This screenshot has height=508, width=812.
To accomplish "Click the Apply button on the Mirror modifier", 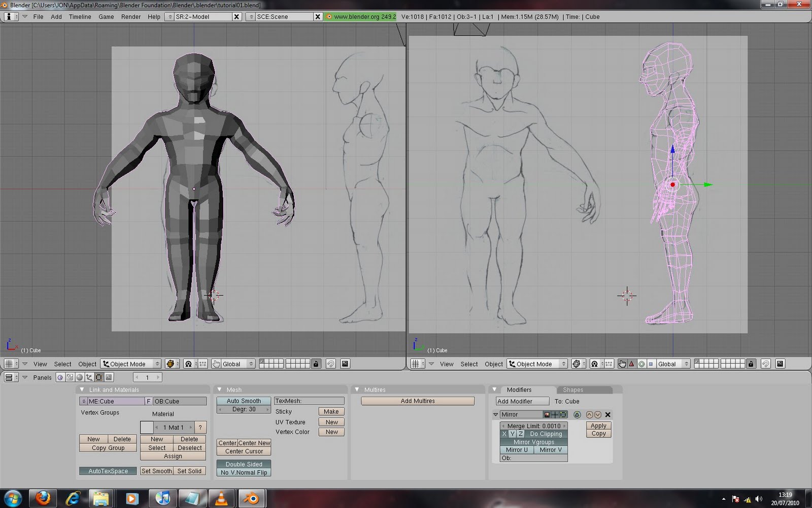I will coord(598,426).
